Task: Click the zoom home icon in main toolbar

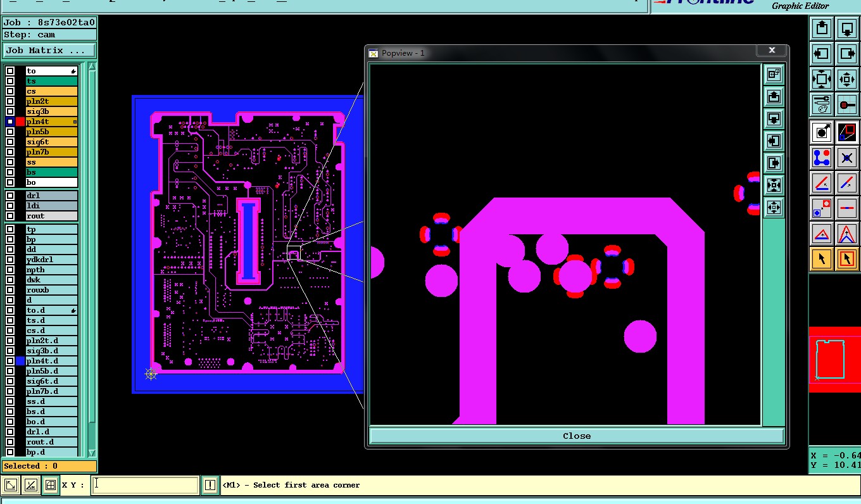Action: coord(822,79)
